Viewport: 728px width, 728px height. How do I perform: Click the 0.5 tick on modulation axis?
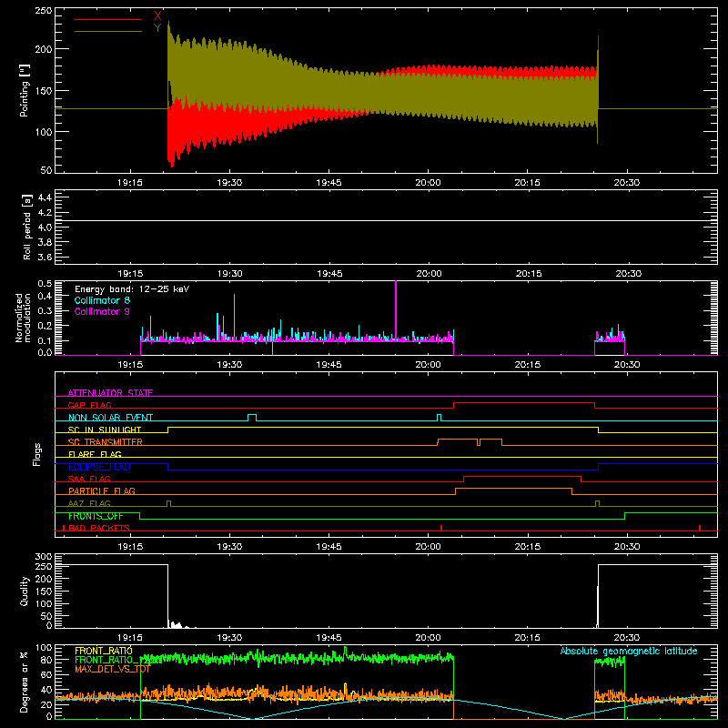pyautogui.click(x=45, y=283)
